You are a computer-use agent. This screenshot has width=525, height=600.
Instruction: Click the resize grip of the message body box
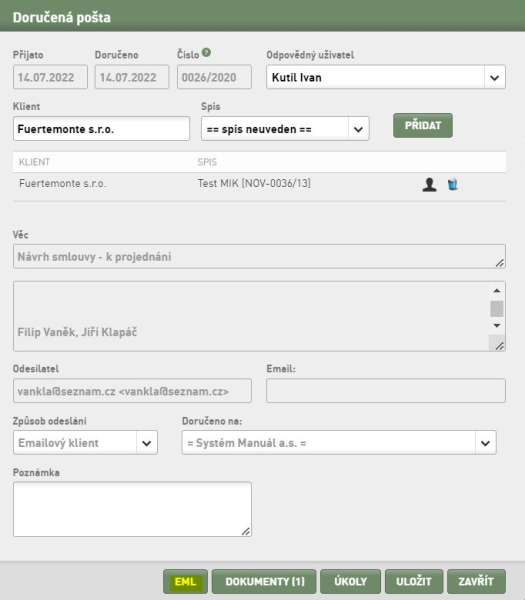(x=499, y=346)
